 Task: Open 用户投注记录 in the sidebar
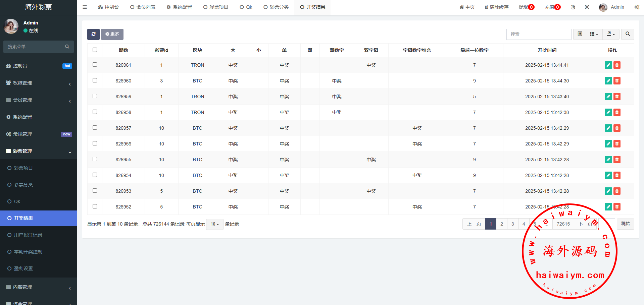click(28, 235)
